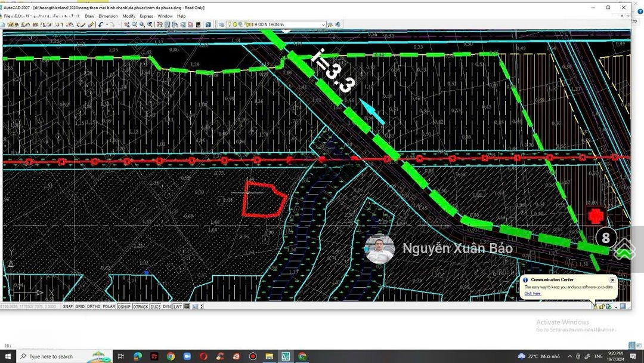This screenshot has height=363, width=644.
Task: Toggle OSNAP in the status bar
Action: coord(124,306)
